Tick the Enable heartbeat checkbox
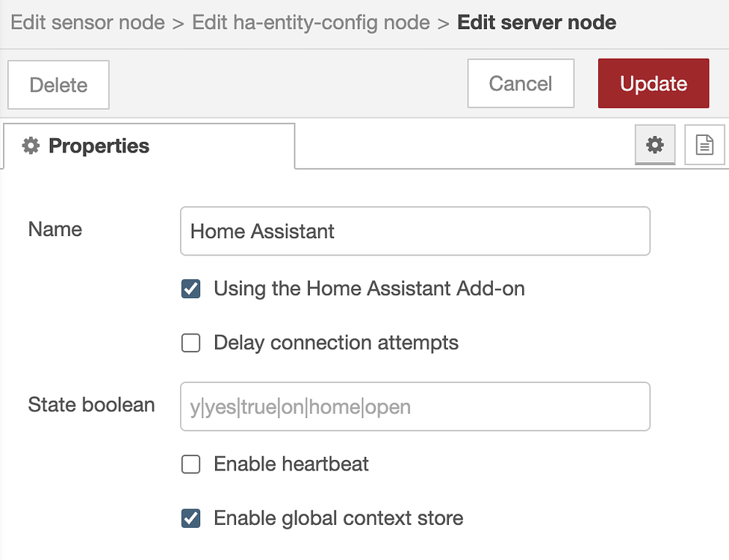 191,464
